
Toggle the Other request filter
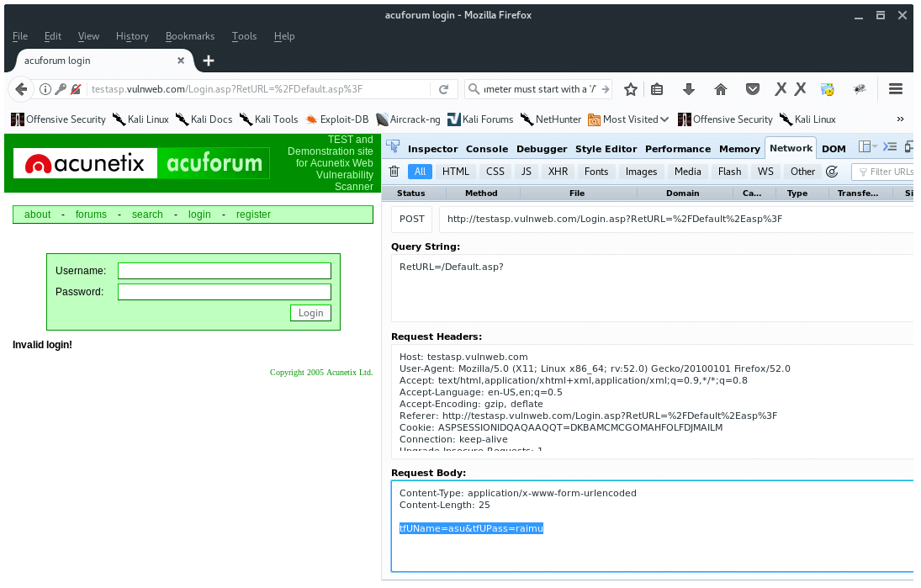[802, 172]
